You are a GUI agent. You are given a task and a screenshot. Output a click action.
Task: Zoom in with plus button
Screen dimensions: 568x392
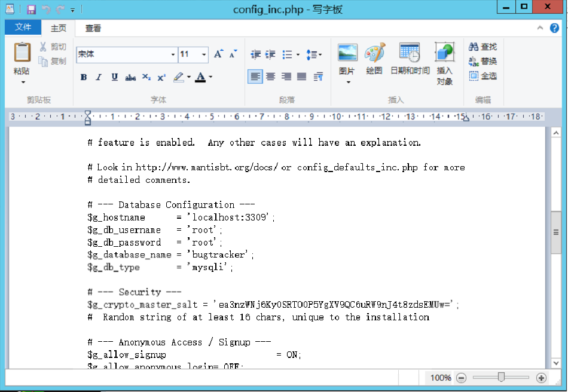541,378
